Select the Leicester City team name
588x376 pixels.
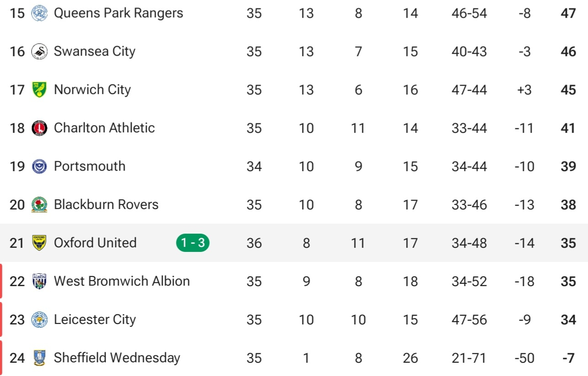[x=95, y=319]
